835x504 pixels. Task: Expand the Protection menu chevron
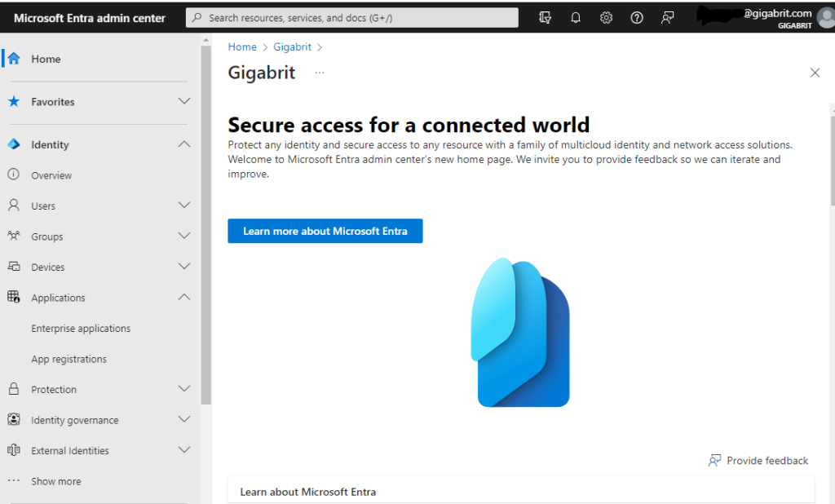pos(184,388)
